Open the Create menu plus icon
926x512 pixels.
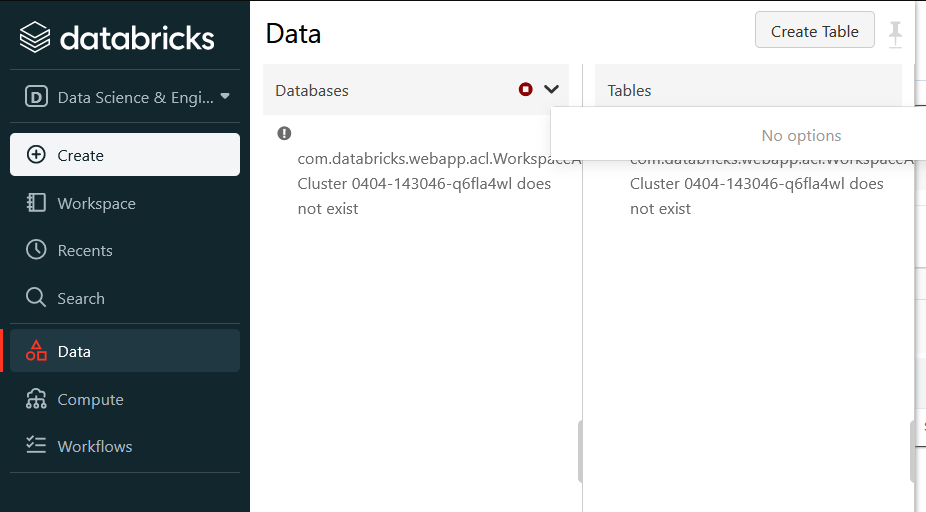click(x=36, y=155)
